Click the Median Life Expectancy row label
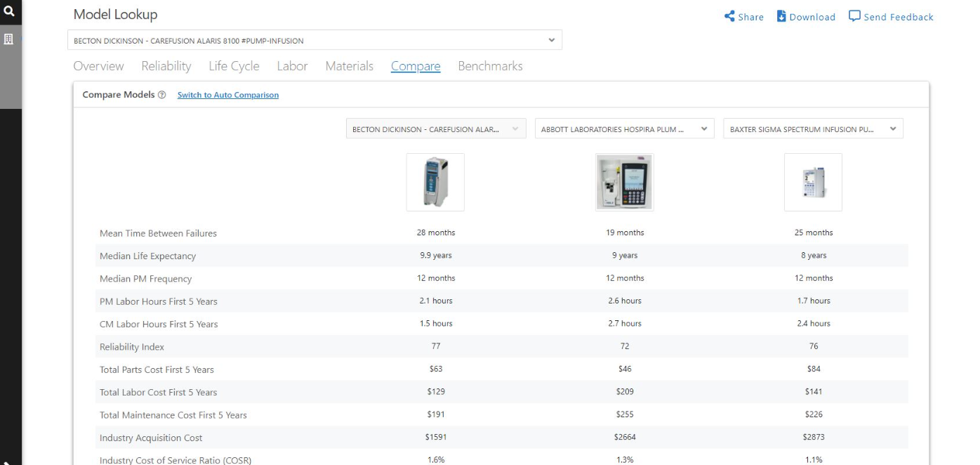The width and height of the screenshot is (980, 465). (x=147, y=256)
